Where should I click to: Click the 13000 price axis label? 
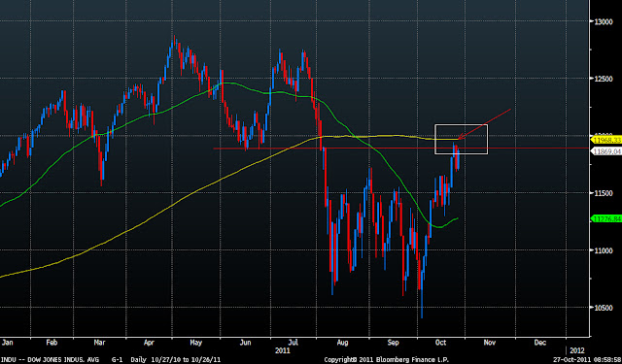[603, 21]
